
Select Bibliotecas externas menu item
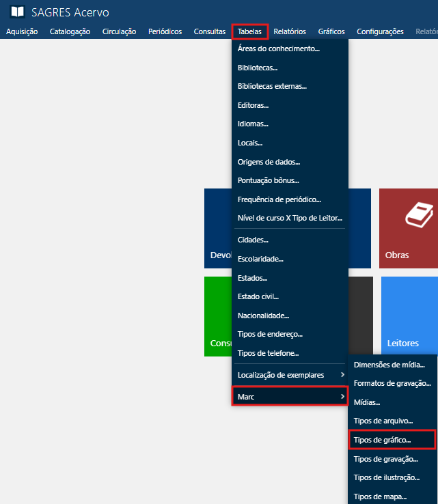(x=272, y=87)
